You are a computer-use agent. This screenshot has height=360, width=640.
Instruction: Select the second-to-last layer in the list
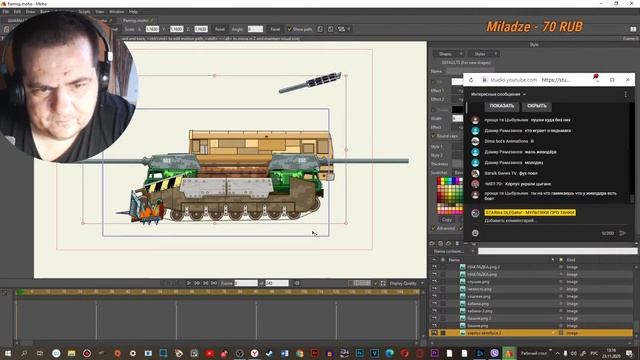pyautogui.click(x=531, y=326)
